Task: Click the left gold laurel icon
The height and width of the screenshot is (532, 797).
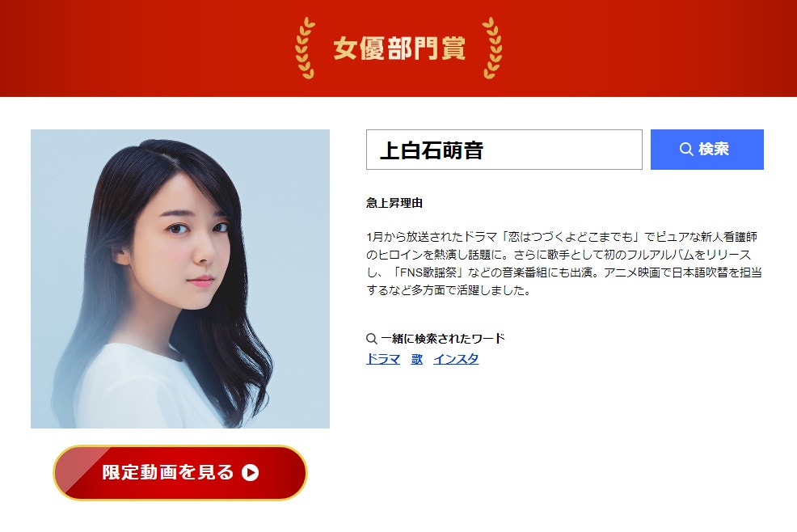Action: [306, 49]
